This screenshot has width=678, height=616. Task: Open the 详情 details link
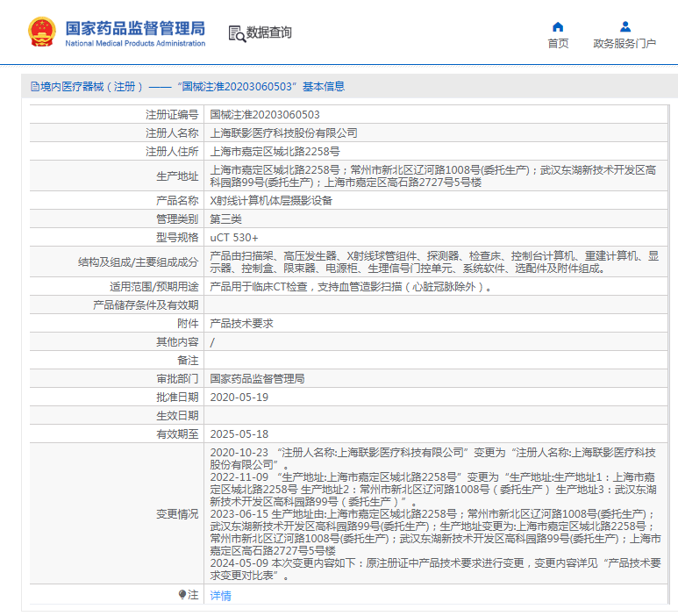pyautogui.click(x=220, y=596)
